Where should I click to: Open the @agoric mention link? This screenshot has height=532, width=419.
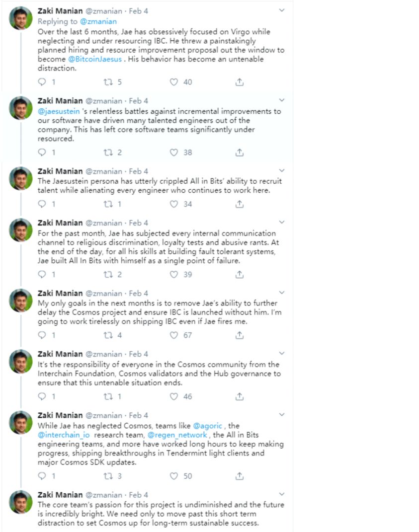pos(207,426)
